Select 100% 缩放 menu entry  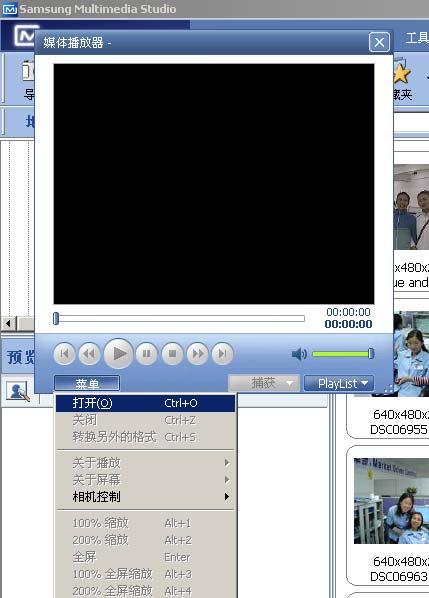point(145,523)
